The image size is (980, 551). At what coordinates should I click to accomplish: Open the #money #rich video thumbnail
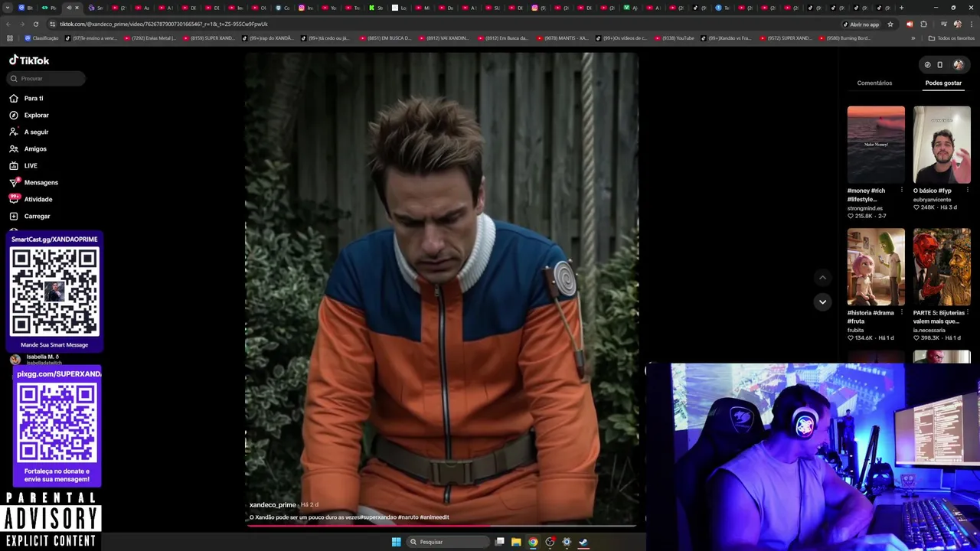click(876, 145)
